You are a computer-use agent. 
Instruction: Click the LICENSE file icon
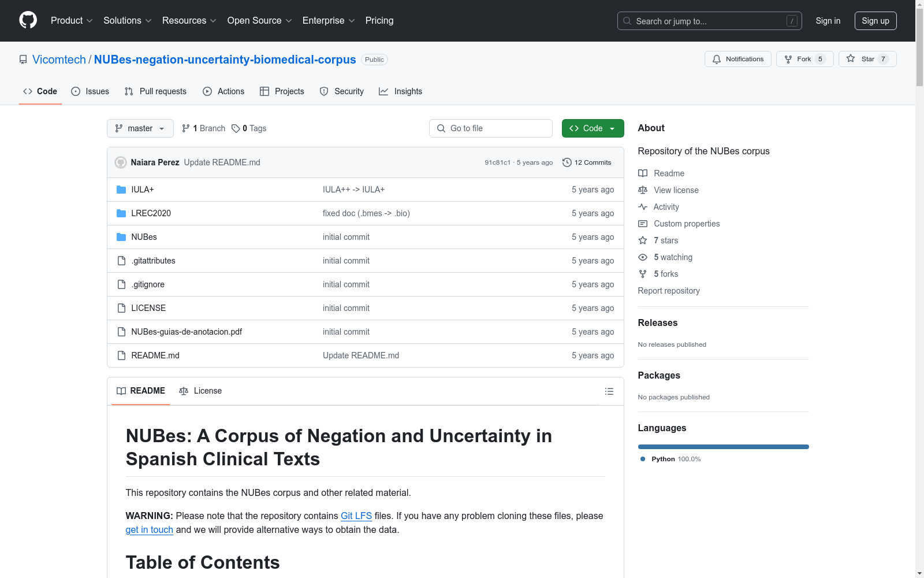click(x=121, y=308)
